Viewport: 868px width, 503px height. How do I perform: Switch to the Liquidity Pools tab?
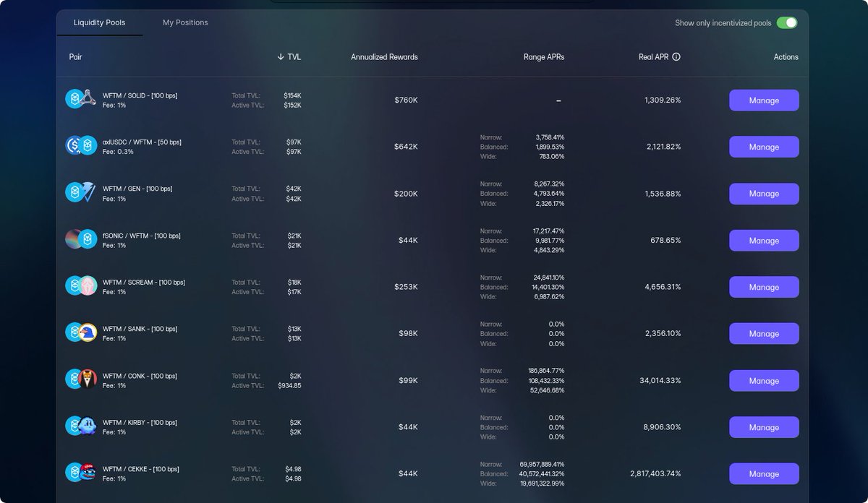[x=99, y=22]
